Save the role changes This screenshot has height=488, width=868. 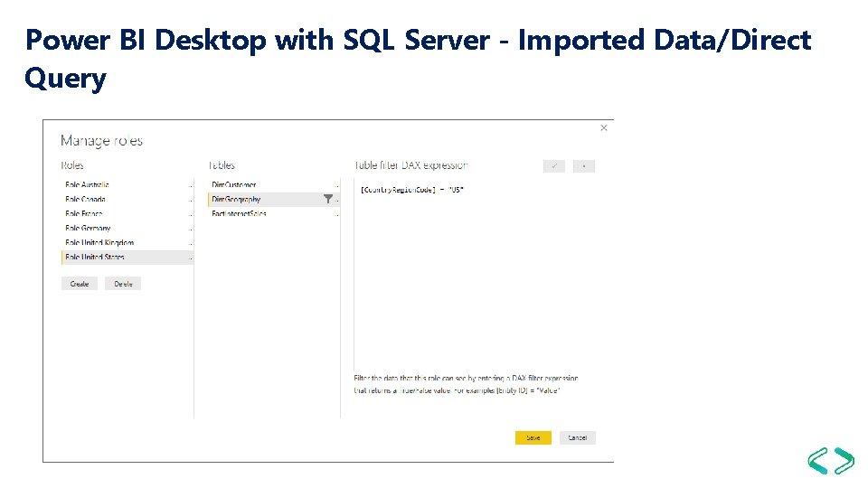533,437
